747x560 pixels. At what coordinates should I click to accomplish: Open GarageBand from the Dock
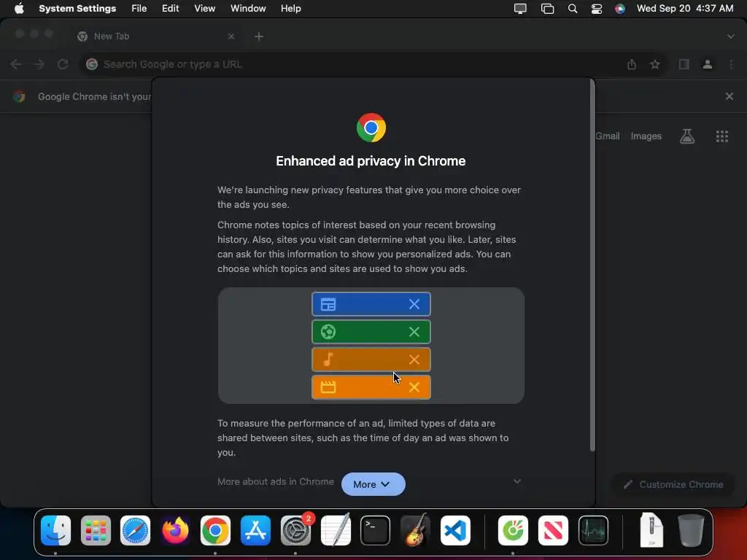415,530
